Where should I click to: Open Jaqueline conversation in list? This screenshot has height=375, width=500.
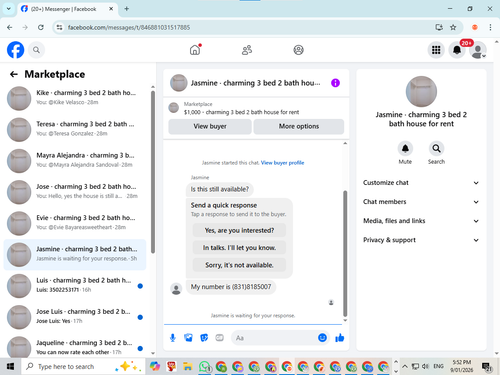pyautogui.click(x=75, y=347)
